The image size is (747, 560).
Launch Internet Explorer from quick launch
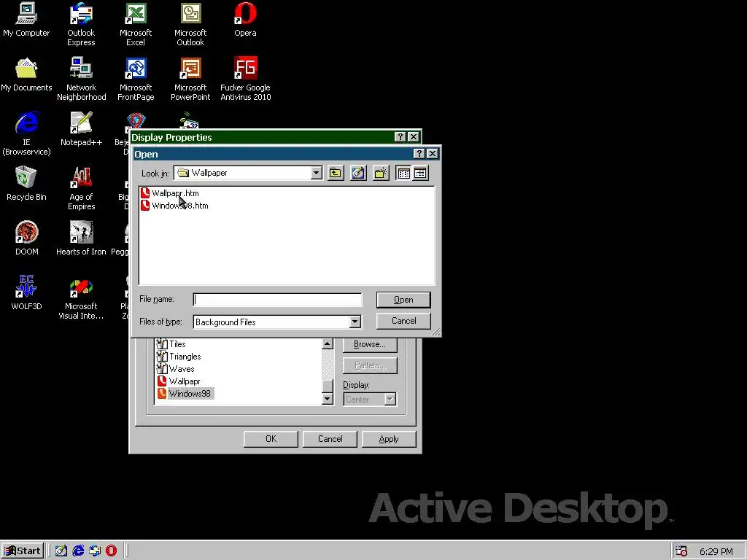(x=78, y=551)
